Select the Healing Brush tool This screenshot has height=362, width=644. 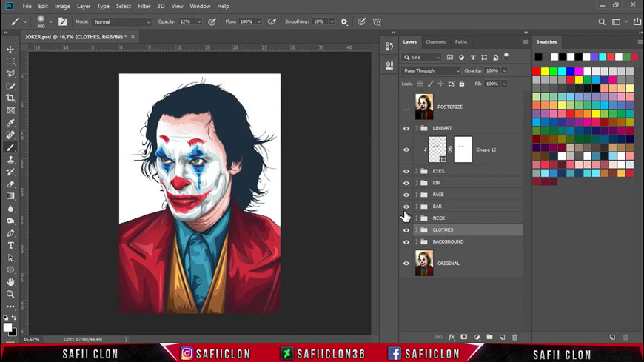click(10, 135)
